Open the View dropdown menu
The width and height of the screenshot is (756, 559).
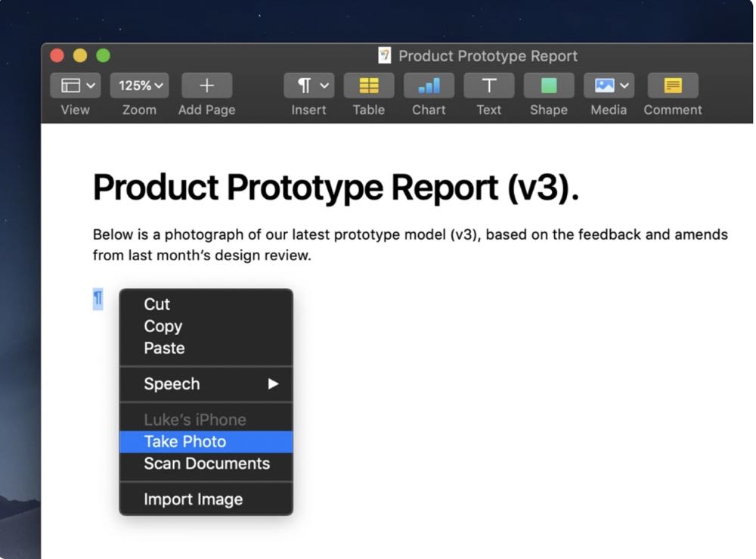(79, 85)
